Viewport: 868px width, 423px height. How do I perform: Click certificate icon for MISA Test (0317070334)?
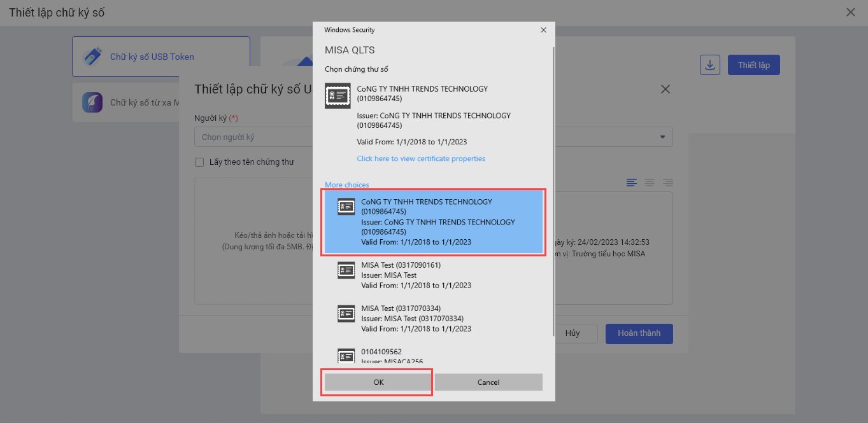click(346, 313)
